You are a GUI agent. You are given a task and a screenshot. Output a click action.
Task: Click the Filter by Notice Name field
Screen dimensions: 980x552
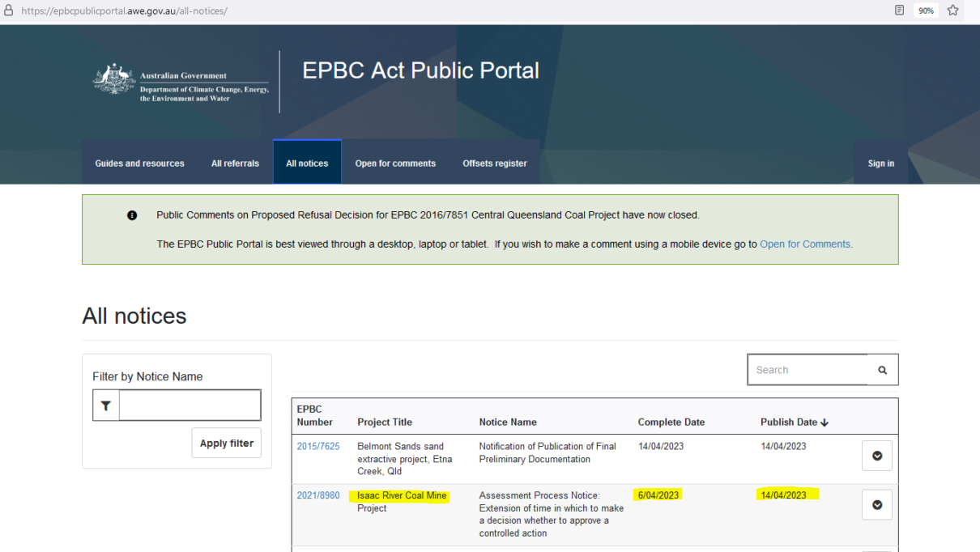(190, 406)
